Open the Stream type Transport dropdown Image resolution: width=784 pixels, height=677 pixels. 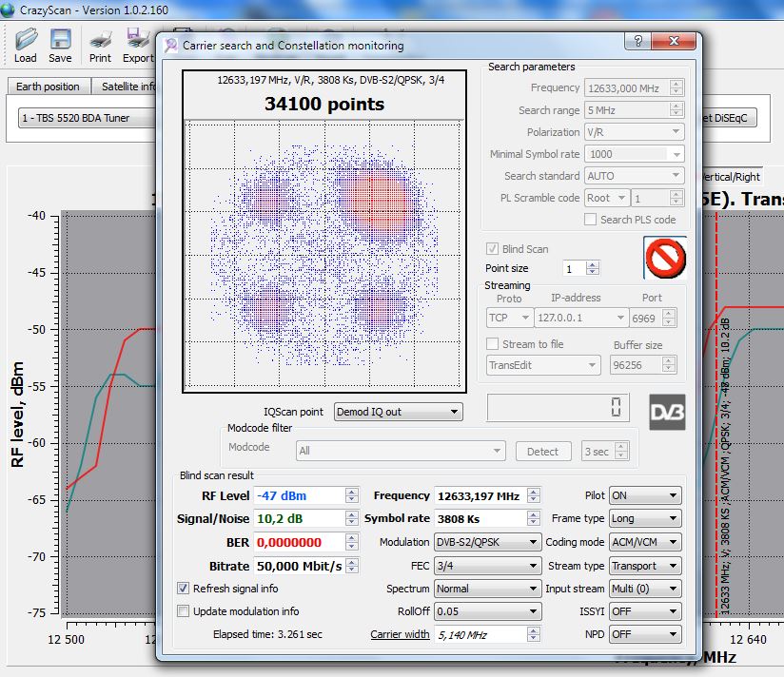click(645, 566)
